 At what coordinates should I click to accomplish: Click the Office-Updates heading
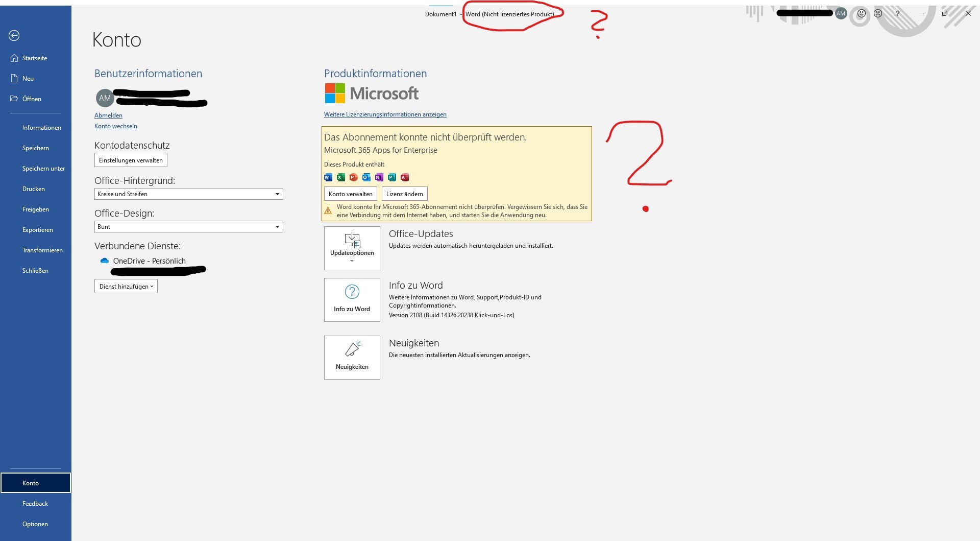pyautogui.click(x=421, y=234)
